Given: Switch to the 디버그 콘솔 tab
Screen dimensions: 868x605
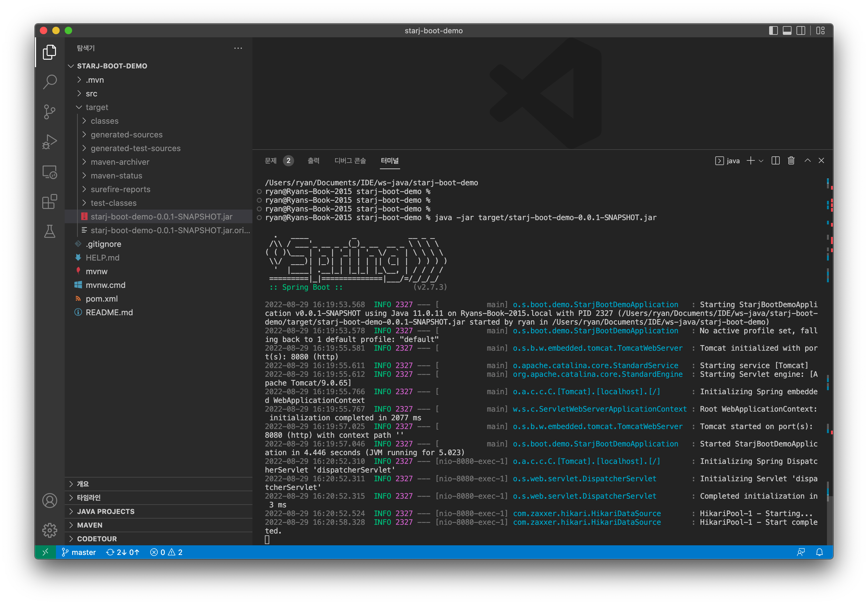Looking at the screenshot, I should 350,161.
